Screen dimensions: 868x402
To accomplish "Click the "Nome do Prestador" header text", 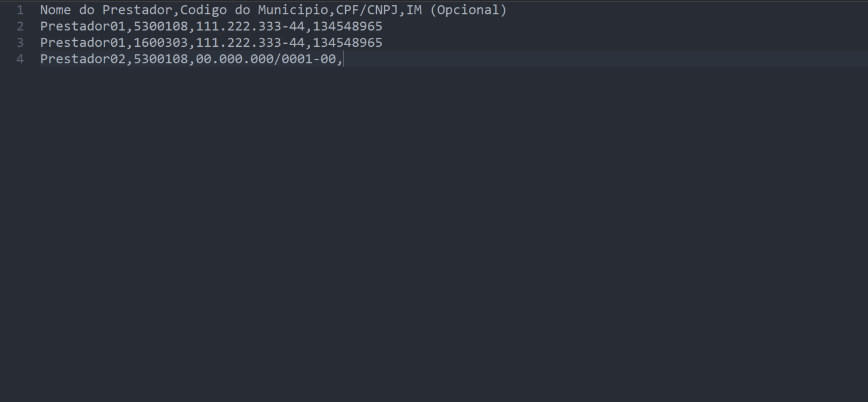I will coord(106,10).
